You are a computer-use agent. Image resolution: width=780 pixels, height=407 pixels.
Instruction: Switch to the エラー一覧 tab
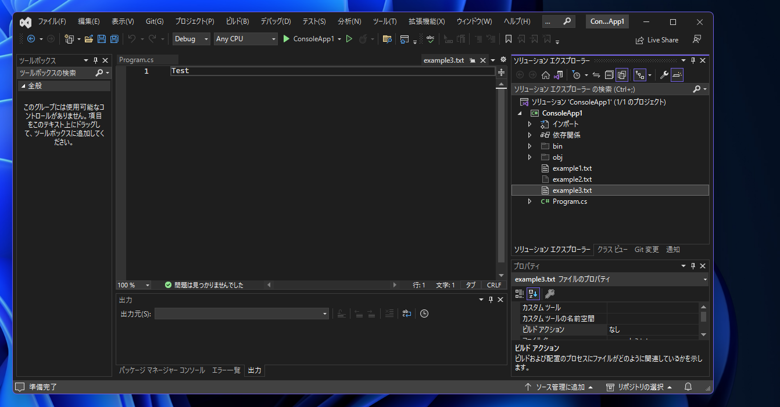tap(226, 370)
